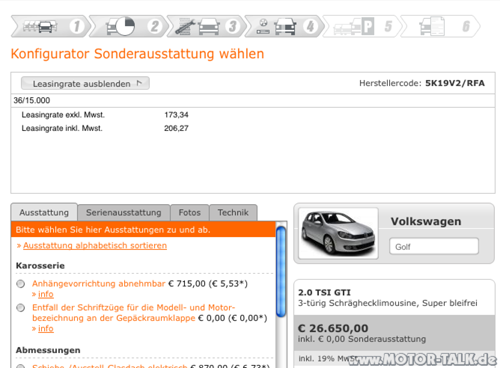This screenshot has width=500, height=368.
Task: Select Anhängevorrichtung abnehmbar option
Action: (x=21, y=284)
